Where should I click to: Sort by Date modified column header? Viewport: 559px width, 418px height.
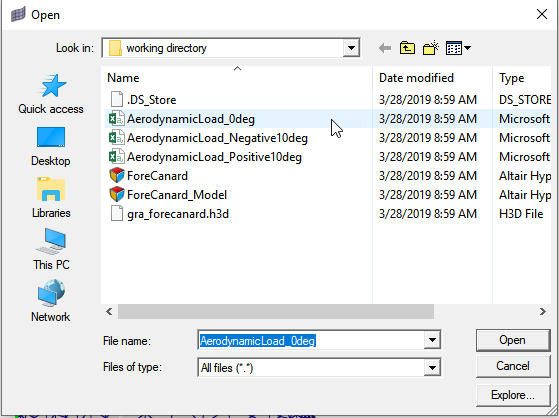click(x=432, y=78)
